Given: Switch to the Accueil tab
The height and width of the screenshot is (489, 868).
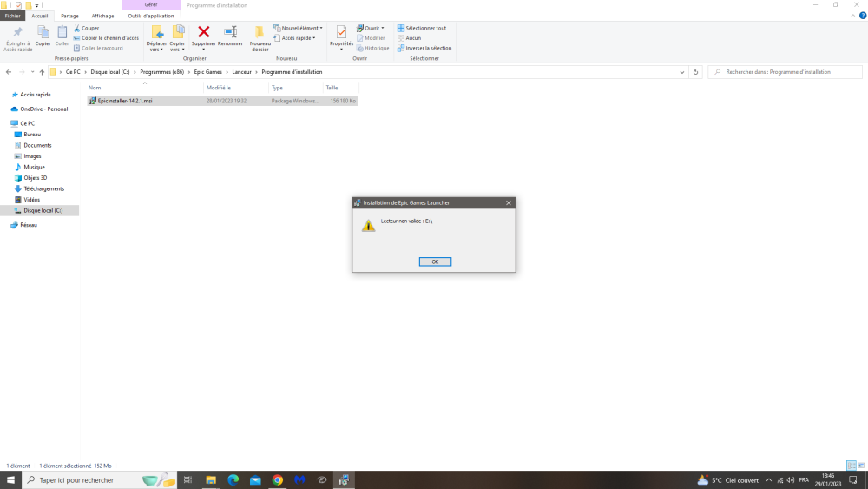Looking at the screenshot, I should [40, 16].
